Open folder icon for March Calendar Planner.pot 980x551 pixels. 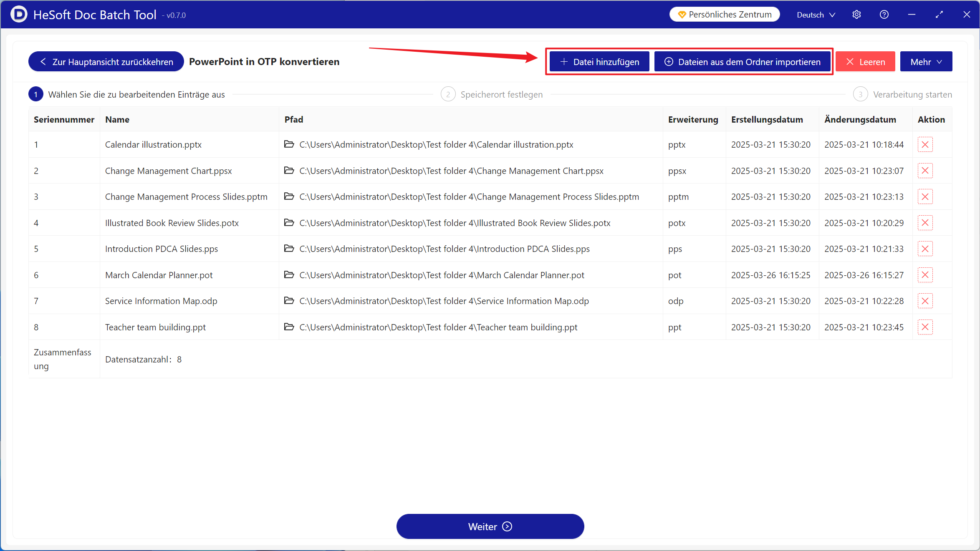tap(289, 275)
